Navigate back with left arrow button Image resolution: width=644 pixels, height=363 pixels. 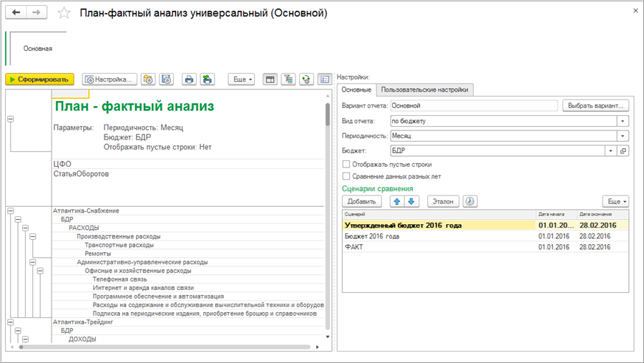click(x=16, y=13)
